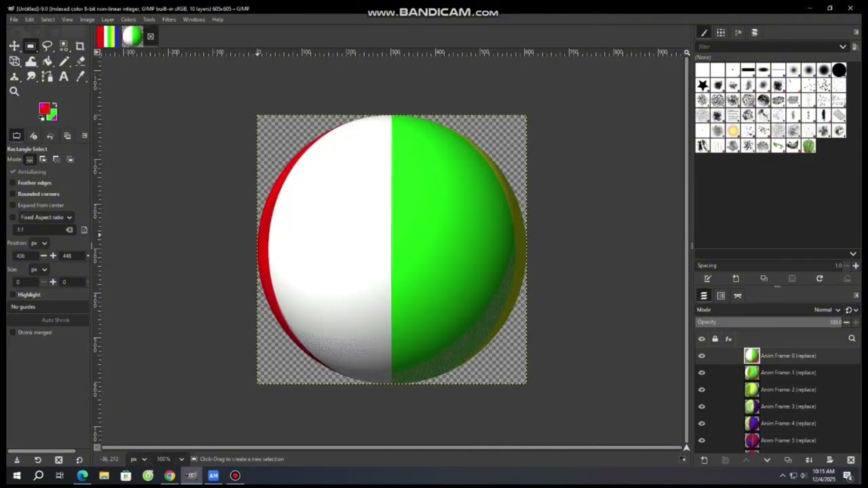
Task: Select the Rectangle Select tool
Action: coord(31,46)
